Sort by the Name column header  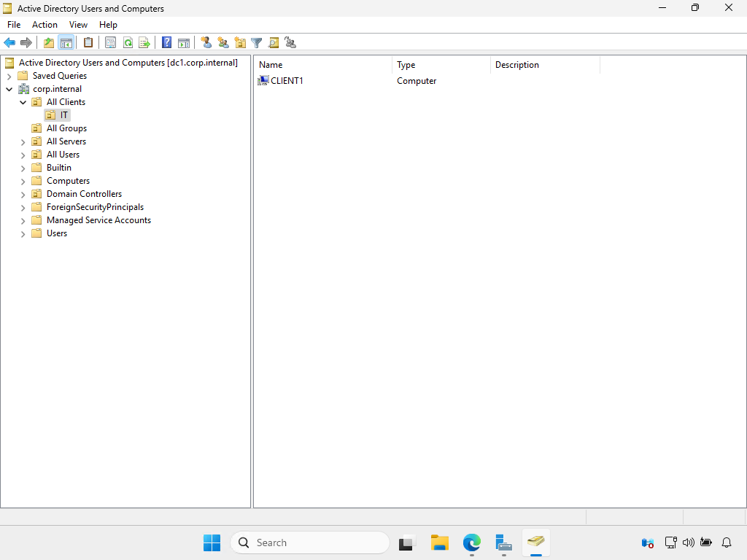[323, 65]
